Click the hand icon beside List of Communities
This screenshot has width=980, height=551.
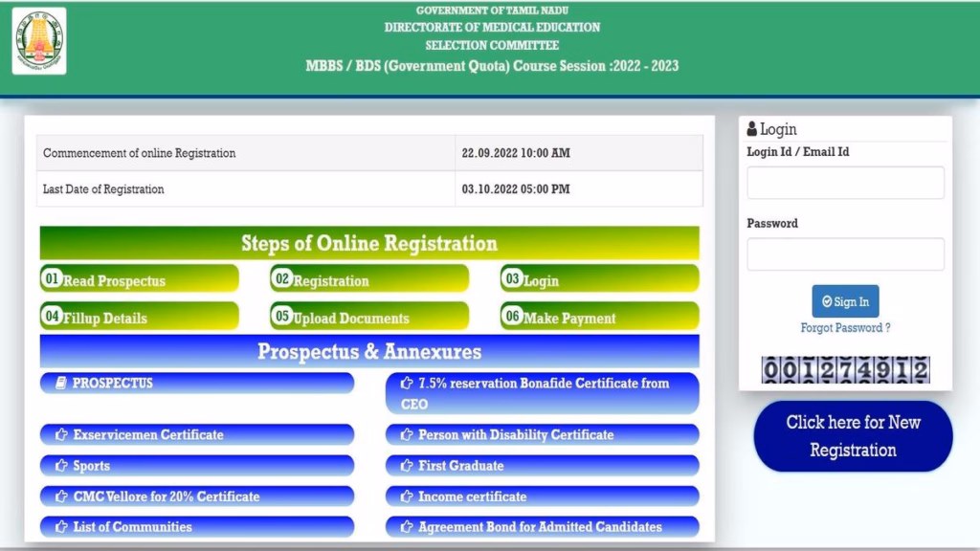pyautogui.click(x=61, y=527)
